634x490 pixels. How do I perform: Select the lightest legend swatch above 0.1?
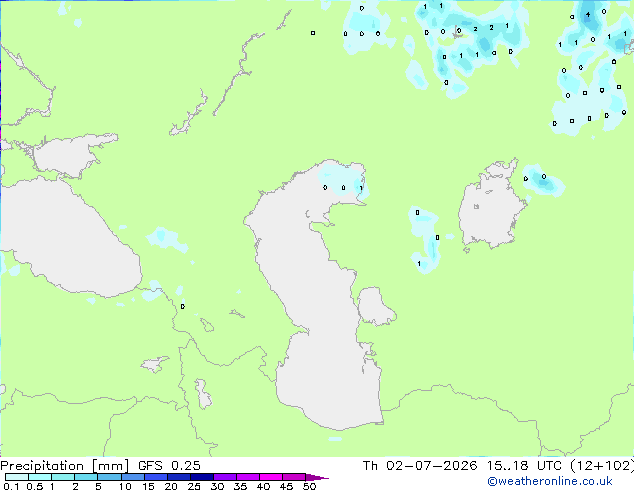pos(17,477)
